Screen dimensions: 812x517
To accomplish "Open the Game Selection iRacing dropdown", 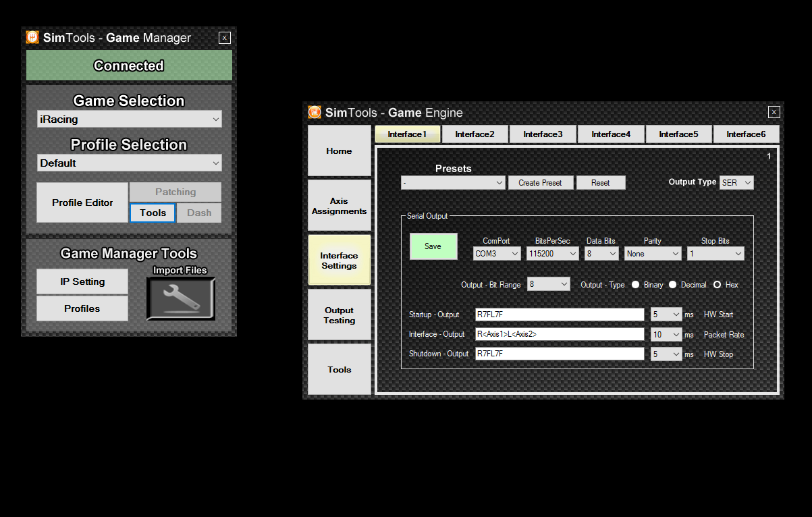I will tap(130, 119).
